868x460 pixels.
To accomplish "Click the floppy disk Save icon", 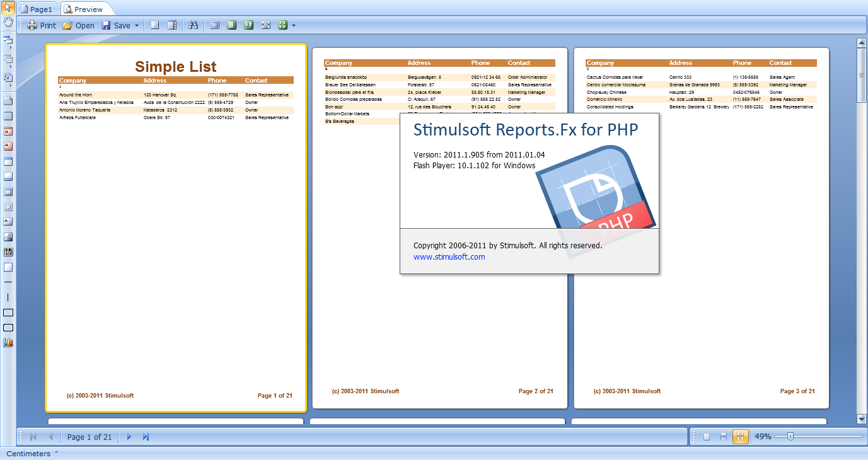I will tap(106, 25).
